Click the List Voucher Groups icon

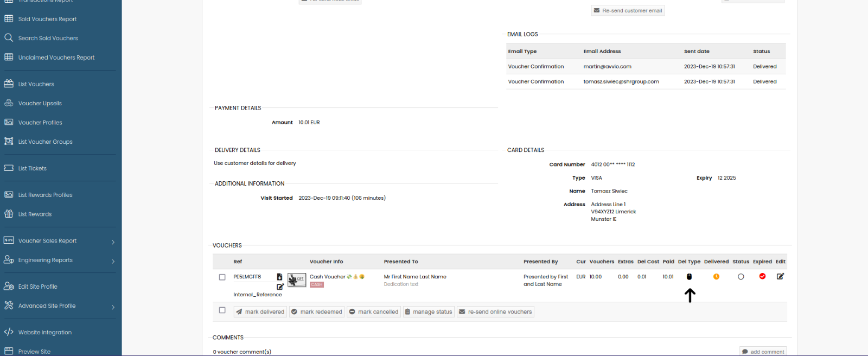(9, 141)
